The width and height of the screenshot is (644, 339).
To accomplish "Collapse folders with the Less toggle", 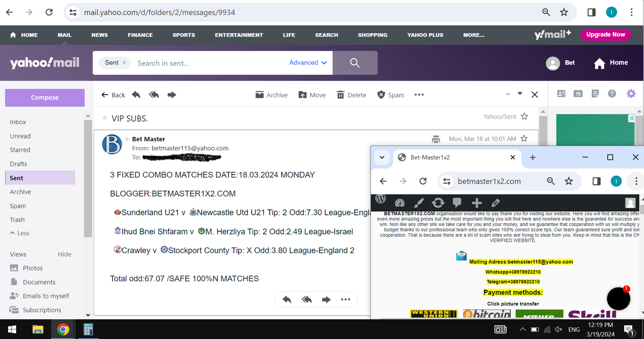I will coord(20,233).
